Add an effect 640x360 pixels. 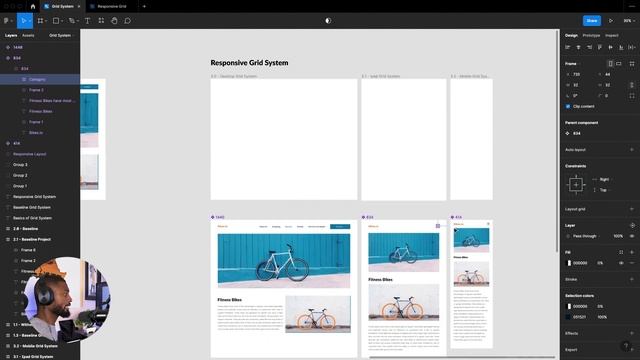(x=632, y=333)
